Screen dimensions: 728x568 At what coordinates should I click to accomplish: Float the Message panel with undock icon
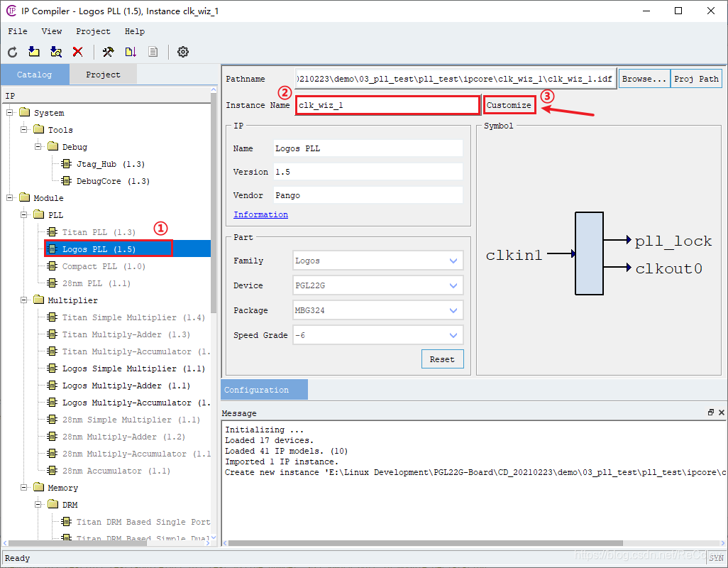pos(711,413)
